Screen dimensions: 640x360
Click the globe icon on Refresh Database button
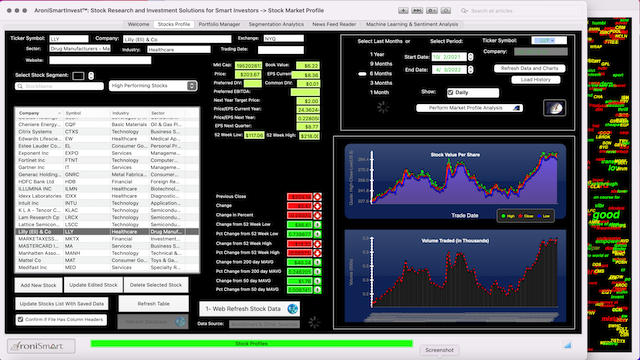click(180, 322)
